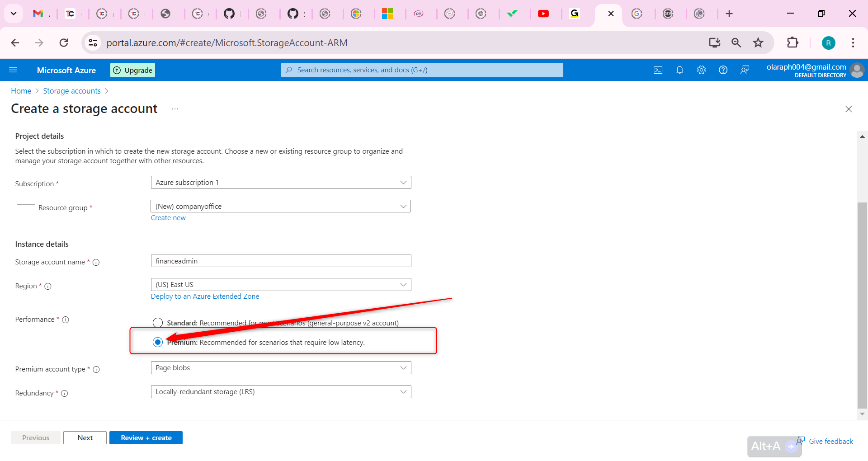Switch to the Microsoft logo browser tab

coord(387,14)
